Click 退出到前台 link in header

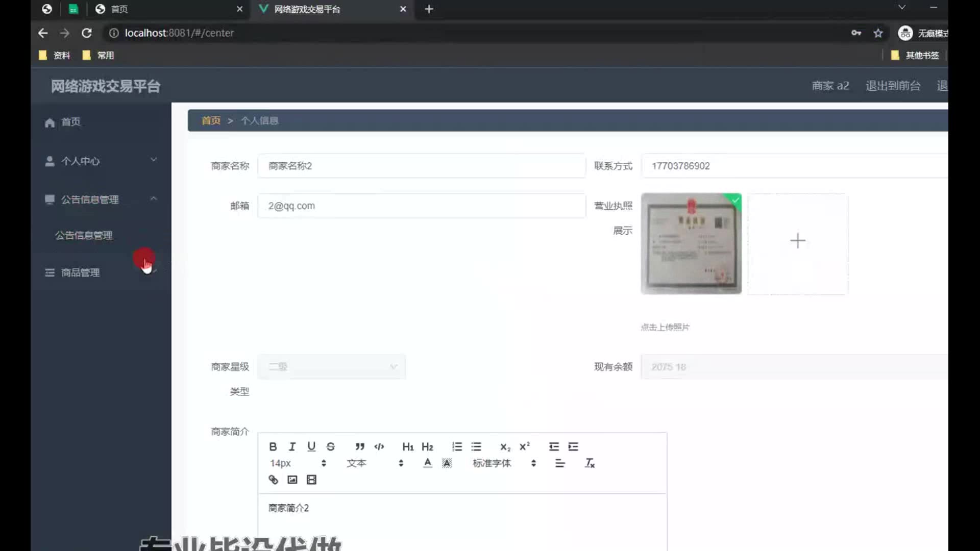coord(893,86)
